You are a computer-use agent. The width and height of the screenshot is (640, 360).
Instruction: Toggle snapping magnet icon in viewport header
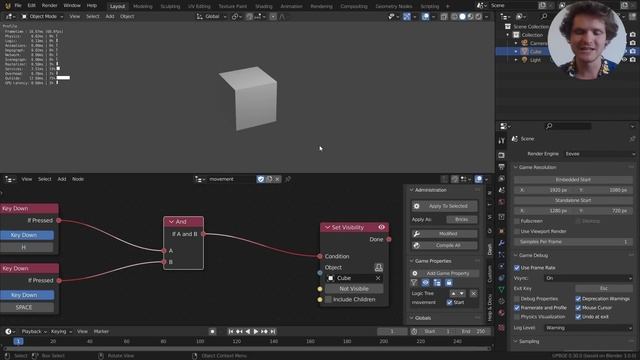point(249,16)
